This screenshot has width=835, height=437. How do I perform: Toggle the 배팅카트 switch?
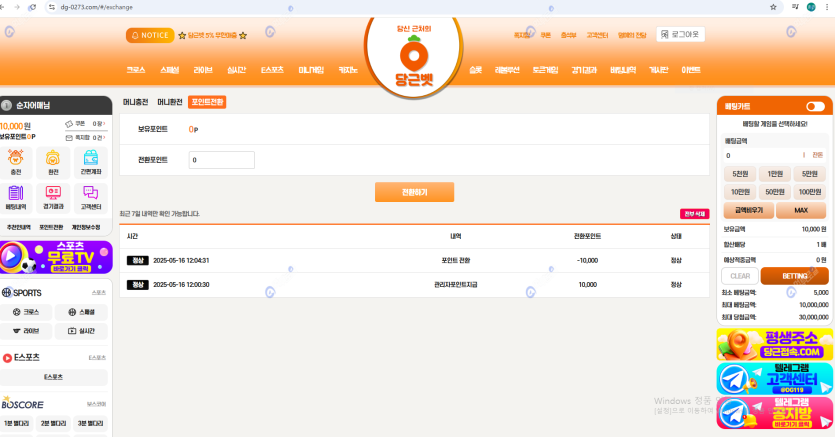815,106
